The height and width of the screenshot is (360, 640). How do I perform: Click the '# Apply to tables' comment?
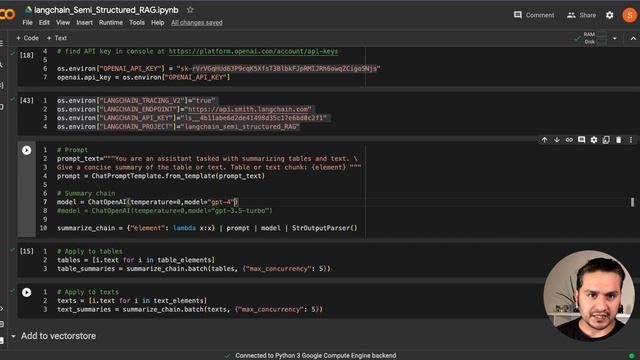pyautogui.click(x=90, y=251)
